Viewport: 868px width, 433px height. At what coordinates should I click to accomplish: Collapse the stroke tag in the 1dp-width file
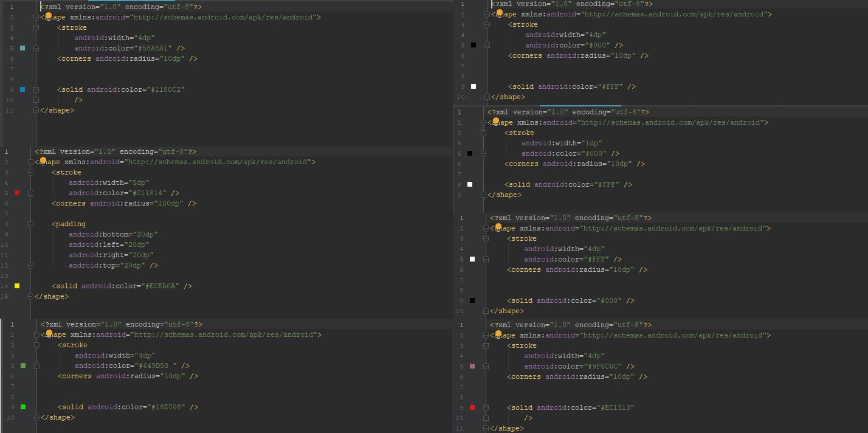click(x=484, y=133)
